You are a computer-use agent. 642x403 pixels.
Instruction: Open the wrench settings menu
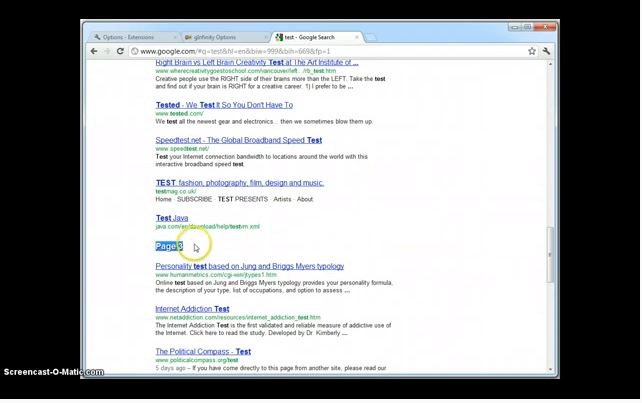point(547,51)
